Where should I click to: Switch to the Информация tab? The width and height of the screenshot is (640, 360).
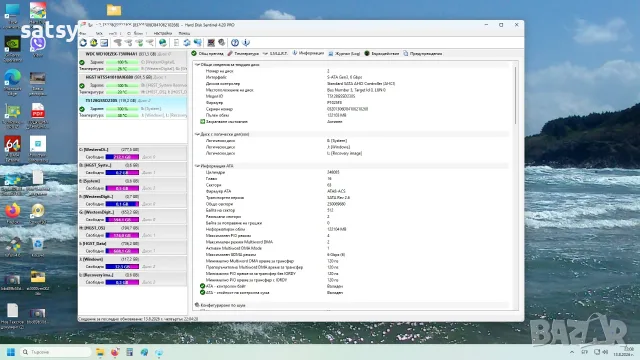[308, 53]
